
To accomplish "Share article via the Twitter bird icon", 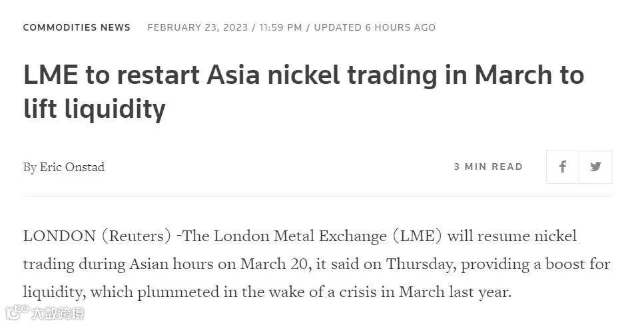I will pos(595,166).
